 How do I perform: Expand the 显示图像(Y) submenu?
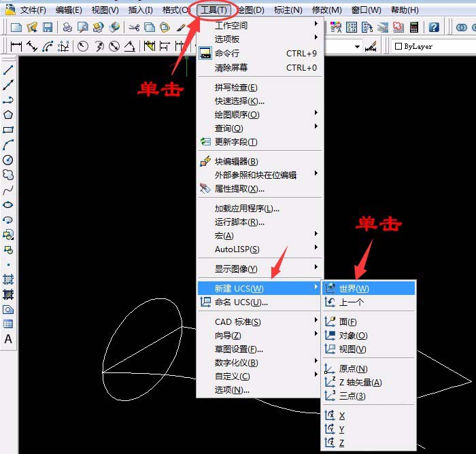tap(260, 269)
